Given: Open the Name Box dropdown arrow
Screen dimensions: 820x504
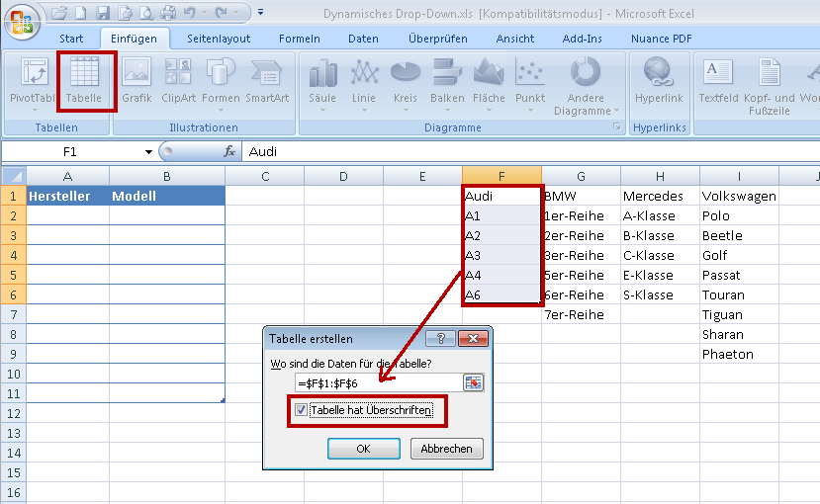Looking at the screenshot, I should (x=148, y=152).
